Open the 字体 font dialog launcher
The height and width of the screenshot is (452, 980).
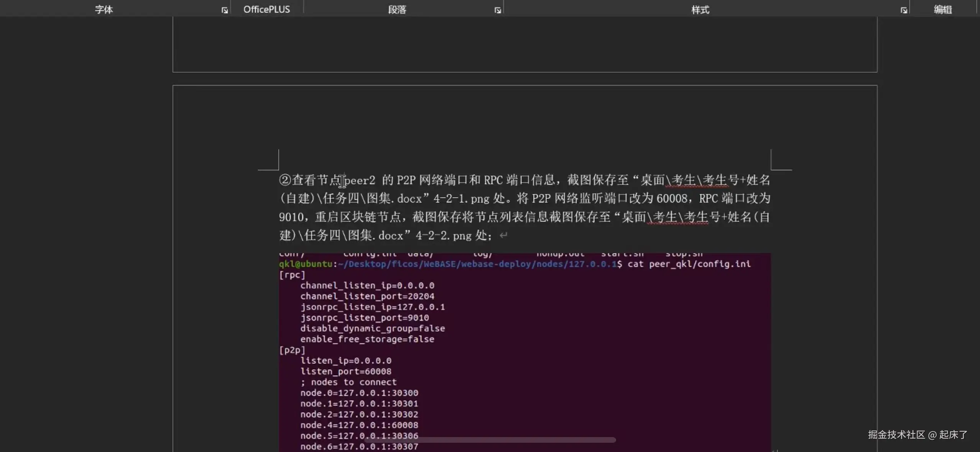coord(225,10)
